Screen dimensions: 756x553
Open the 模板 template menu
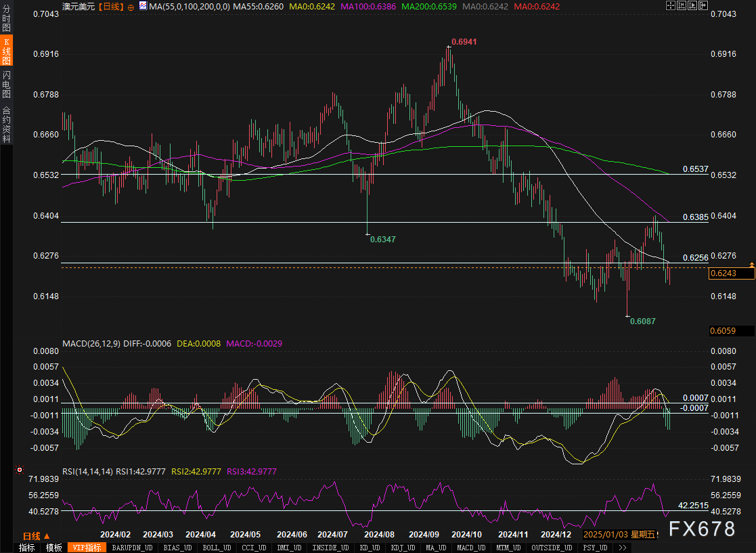click(53, 548)
